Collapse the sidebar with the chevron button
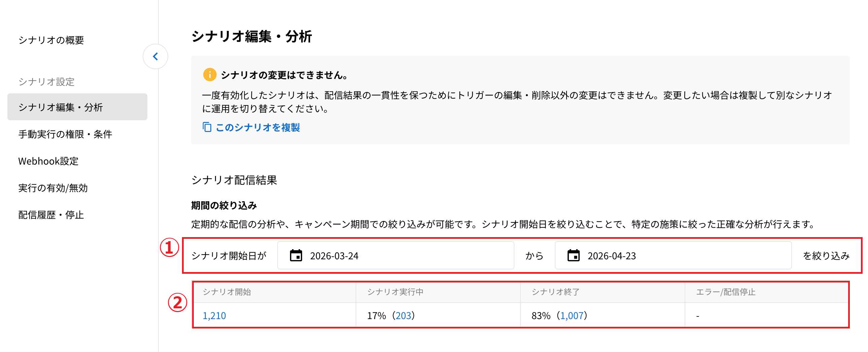The height and width of the screenshot is (352, 868). pos(155,56)
